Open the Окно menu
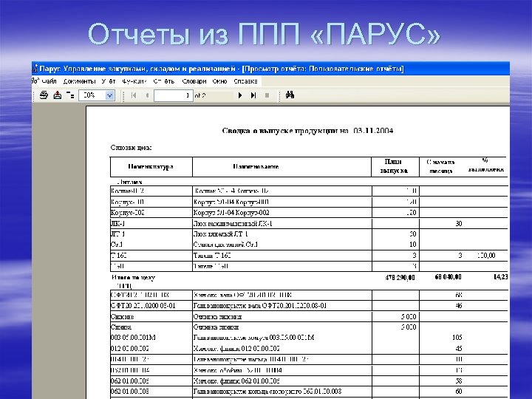The height and width of the screenshot is (399, 532). (220, 81)
